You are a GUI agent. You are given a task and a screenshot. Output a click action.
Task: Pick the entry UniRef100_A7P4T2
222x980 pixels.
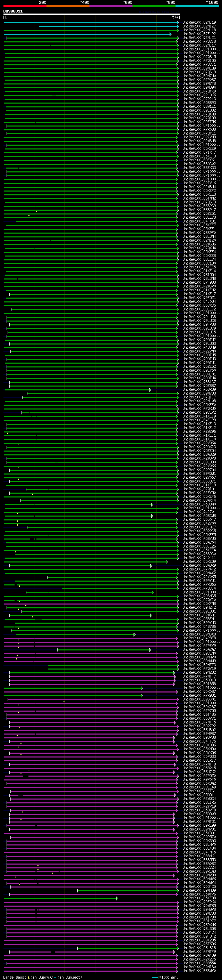coord(199,569)
